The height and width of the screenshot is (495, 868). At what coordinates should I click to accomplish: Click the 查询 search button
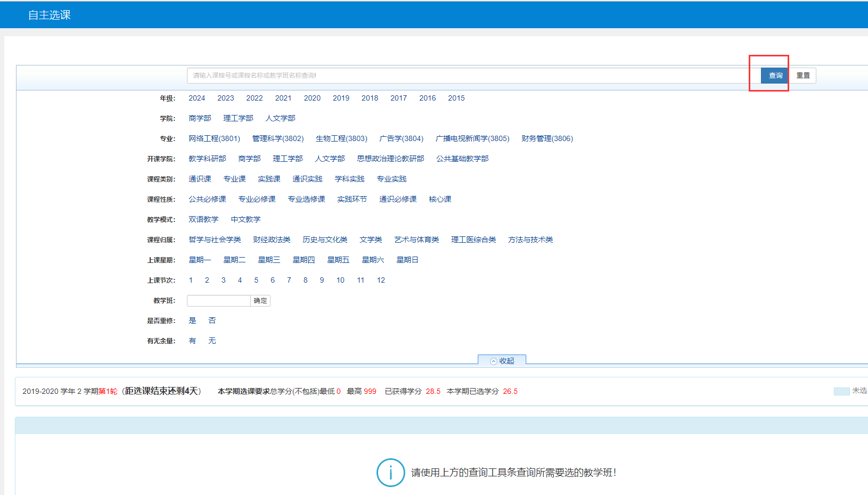[775, 76]
